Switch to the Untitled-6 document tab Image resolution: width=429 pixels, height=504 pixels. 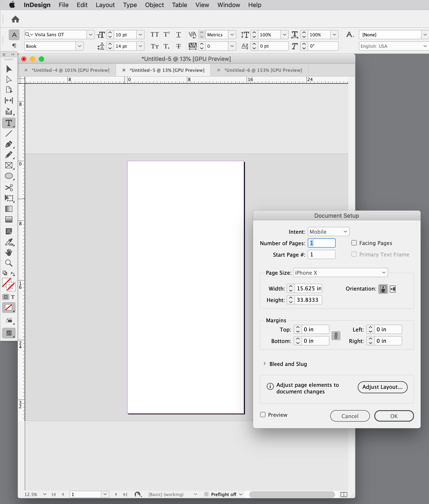(263, 70)
